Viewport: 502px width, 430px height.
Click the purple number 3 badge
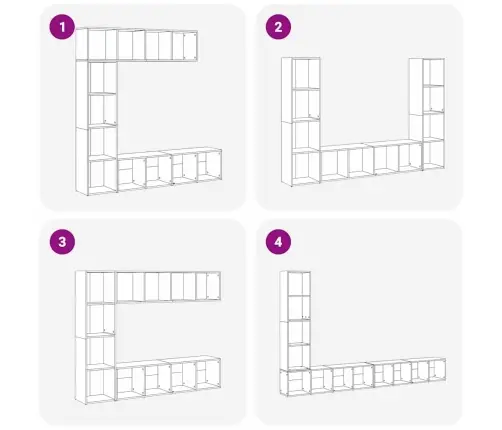click(62, 242)
